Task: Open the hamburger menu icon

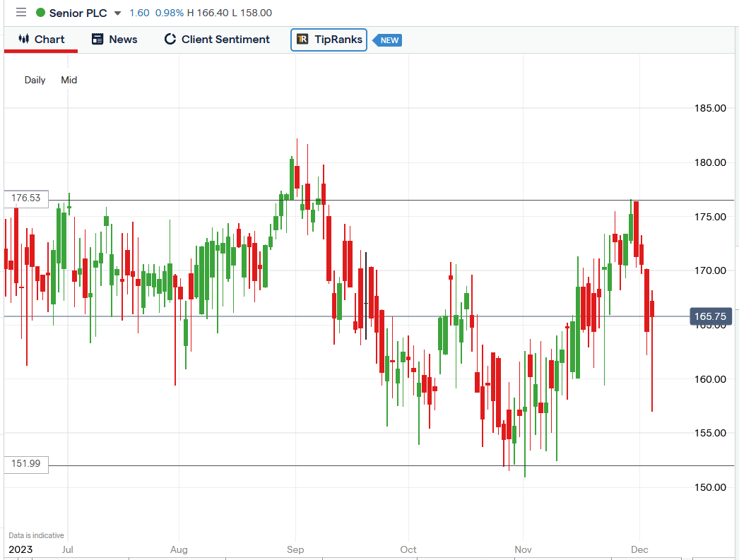Action: (x=21, y=12)
